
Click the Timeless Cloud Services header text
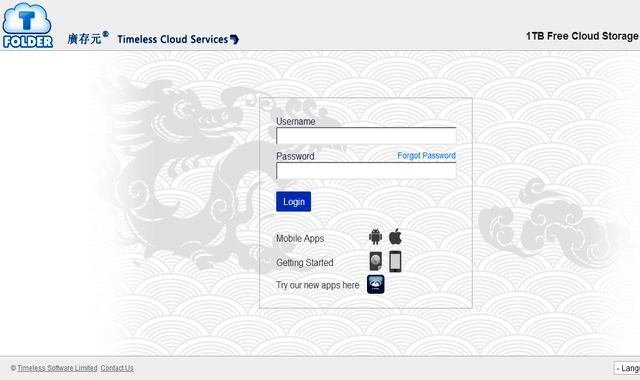tap(173, 40)
